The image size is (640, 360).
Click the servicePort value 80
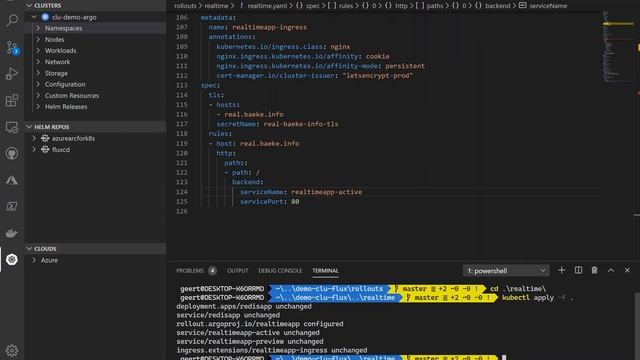(295, 202)
